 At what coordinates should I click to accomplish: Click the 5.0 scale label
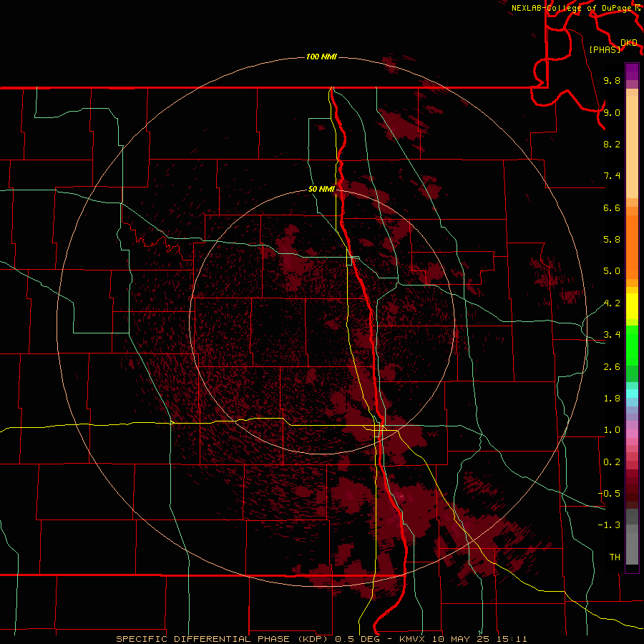point(612,271)
